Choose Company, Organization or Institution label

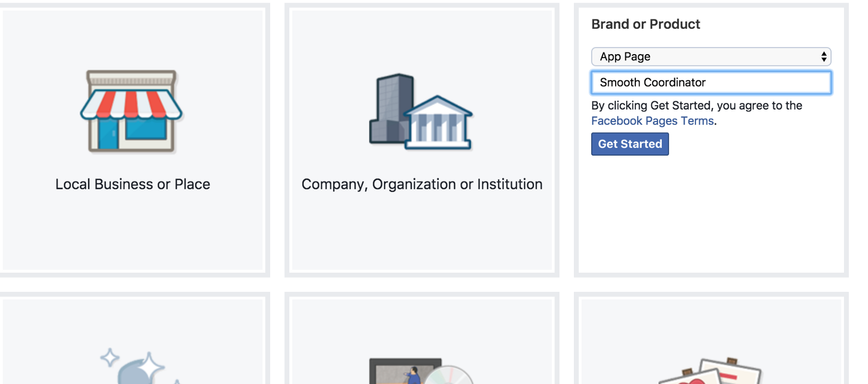pyautogui.click(x=422, y=184)
